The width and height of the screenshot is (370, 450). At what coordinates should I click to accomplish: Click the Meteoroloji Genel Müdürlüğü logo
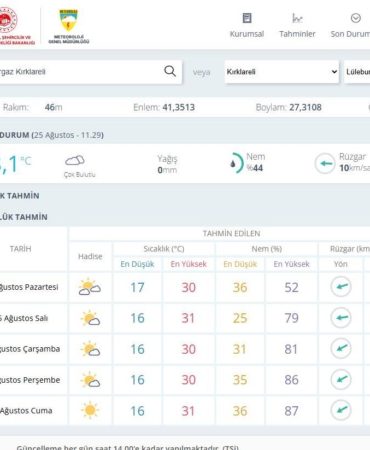click(69, 26)
